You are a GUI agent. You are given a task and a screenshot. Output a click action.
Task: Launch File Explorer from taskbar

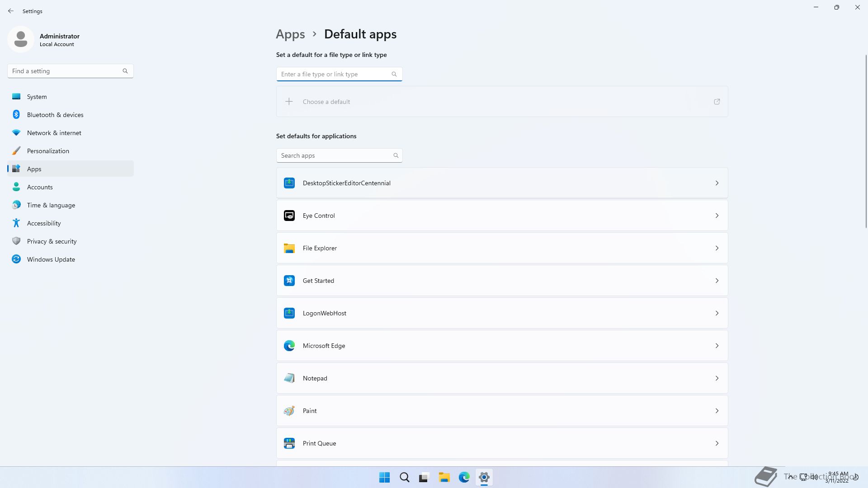tap(444, 477)
